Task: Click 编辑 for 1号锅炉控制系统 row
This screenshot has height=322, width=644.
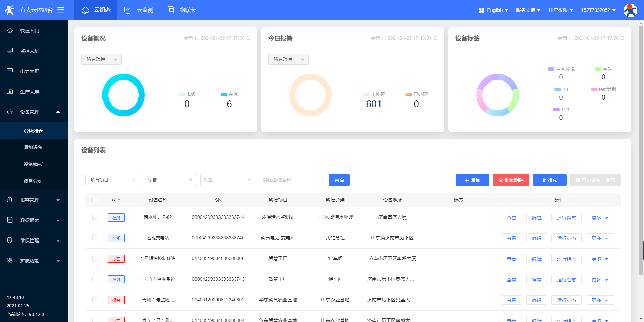Action: click(537, 259)
